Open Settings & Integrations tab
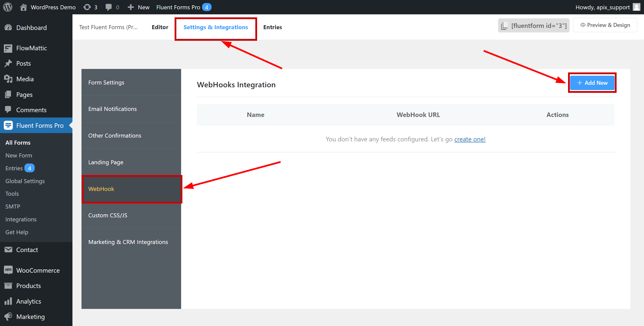The height and width of the screenshot is (326, 644). tap(216, 27)
